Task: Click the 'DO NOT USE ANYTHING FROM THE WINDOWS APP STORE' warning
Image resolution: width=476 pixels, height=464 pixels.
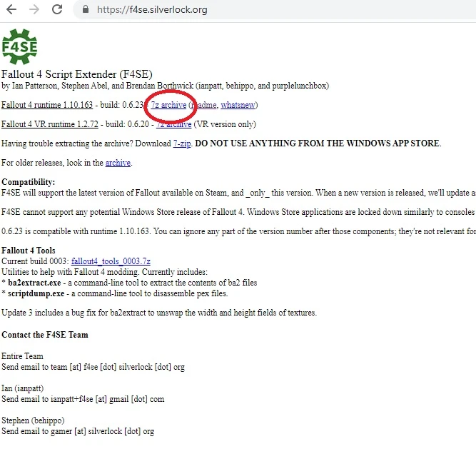Action: [x=318, y=143]
